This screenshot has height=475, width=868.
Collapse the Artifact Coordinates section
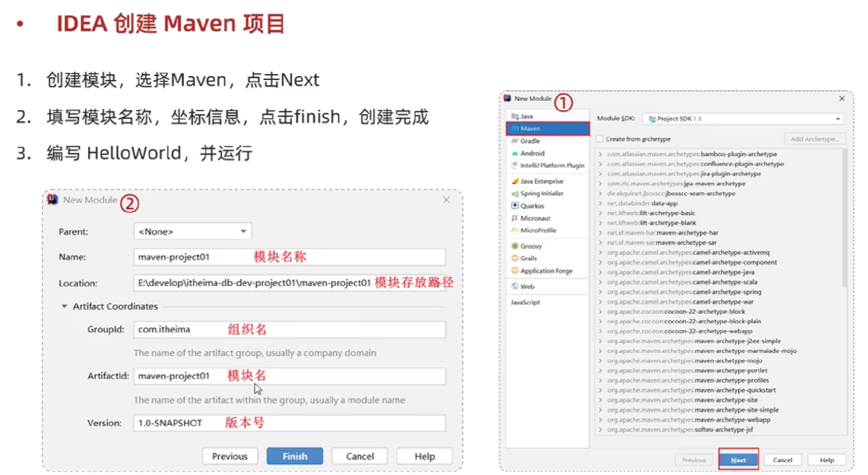point(64,306)
